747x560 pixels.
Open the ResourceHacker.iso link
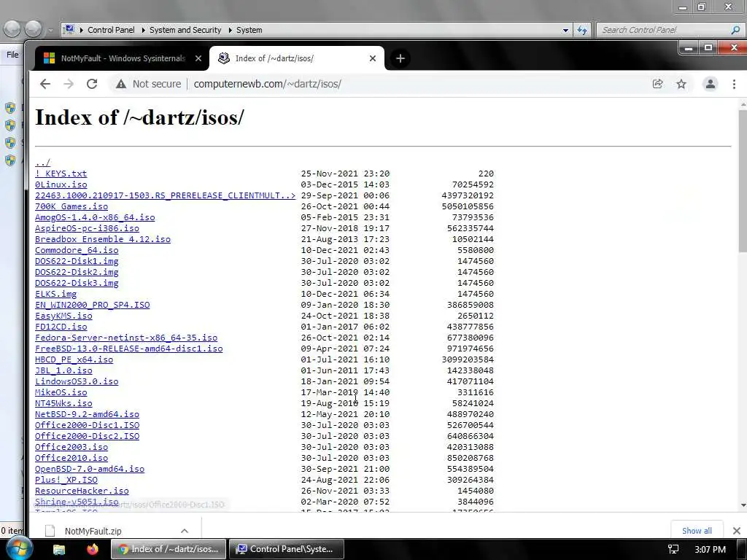[82, 491]
